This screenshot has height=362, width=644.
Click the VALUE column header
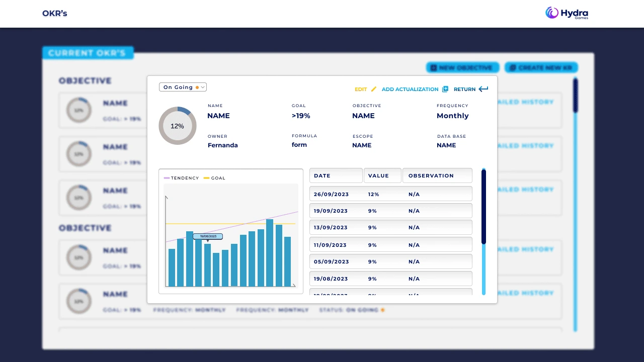382,175
